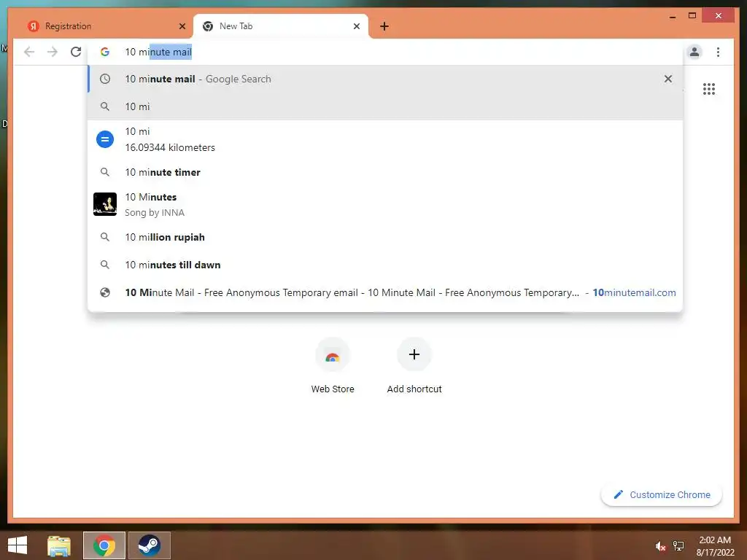Close the Registration tab
The height and width of the screenshot is (560, 747).
coord(182,27)
